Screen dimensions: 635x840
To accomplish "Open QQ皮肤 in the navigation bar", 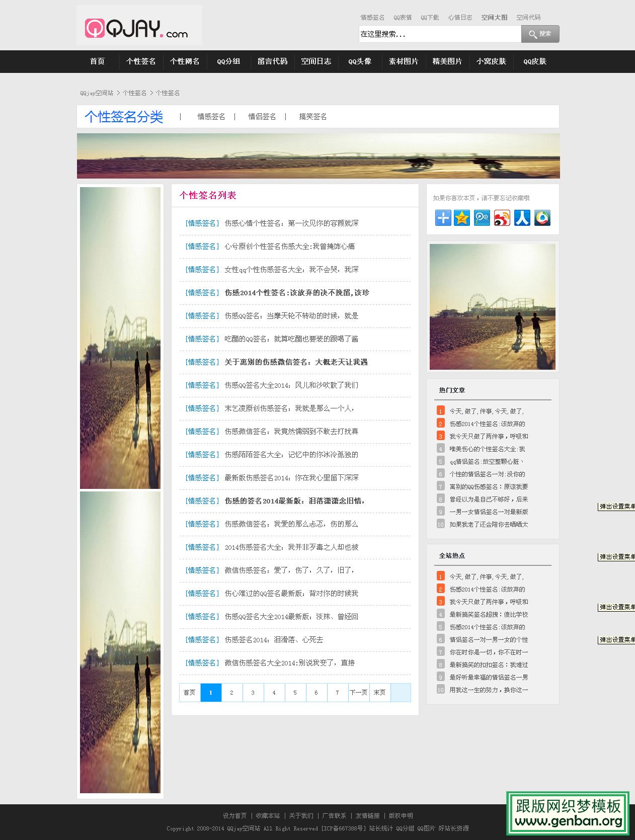I will 535,61.
